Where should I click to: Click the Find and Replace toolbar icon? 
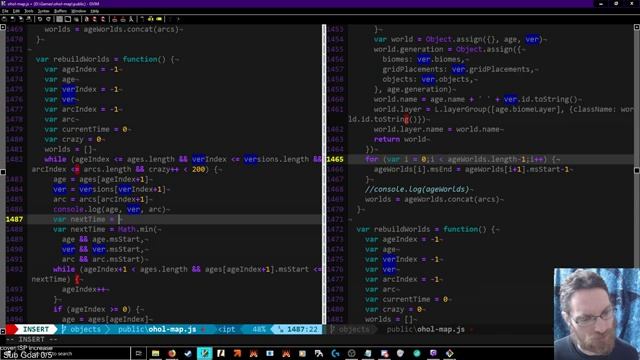point(87,19)
